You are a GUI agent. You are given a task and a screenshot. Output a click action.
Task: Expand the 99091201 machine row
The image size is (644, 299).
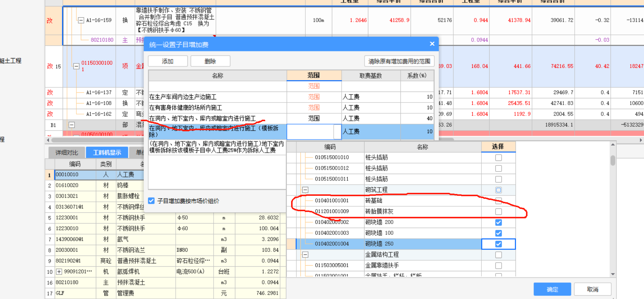pyautogui.click(x=59, y=271)
